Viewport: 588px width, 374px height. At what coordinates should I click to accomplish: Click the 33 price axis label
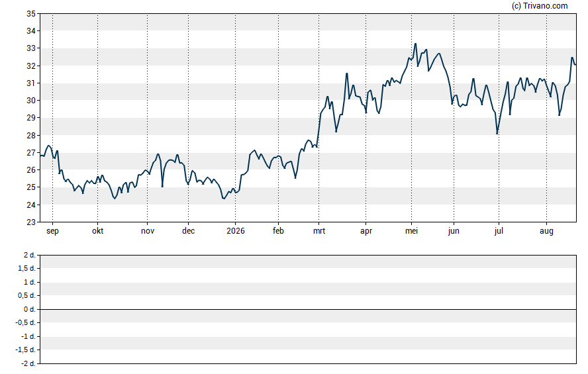click(x=30, y=48)
